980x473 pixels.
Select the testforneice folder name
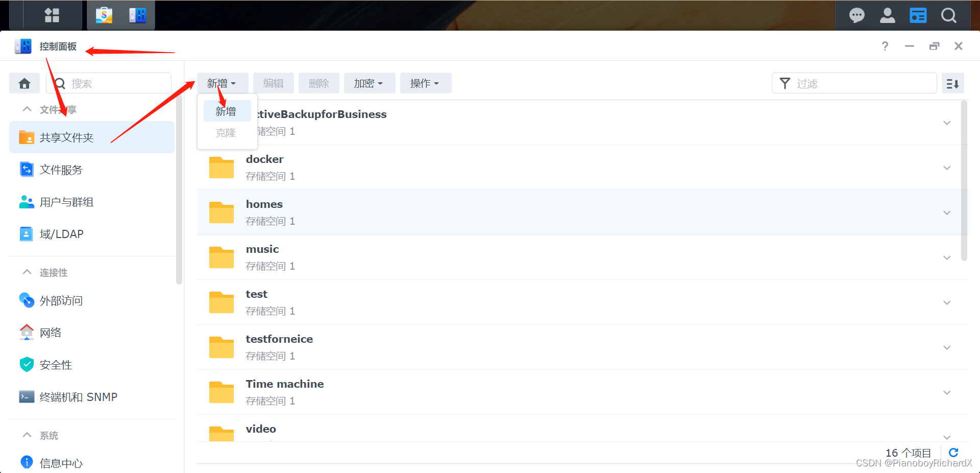tap(279, 339)
